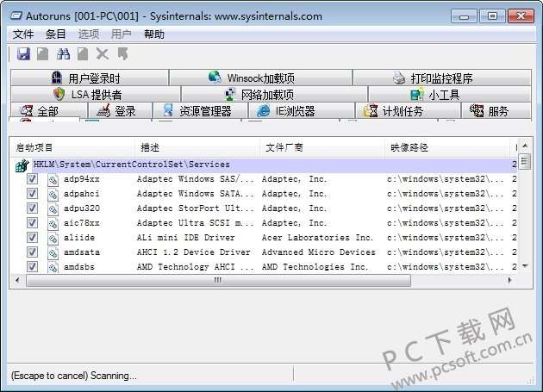Viewport: 543px width, 392px height.
Task: Open the greyed 选项 menu
Action: click(x=88, y=34)
